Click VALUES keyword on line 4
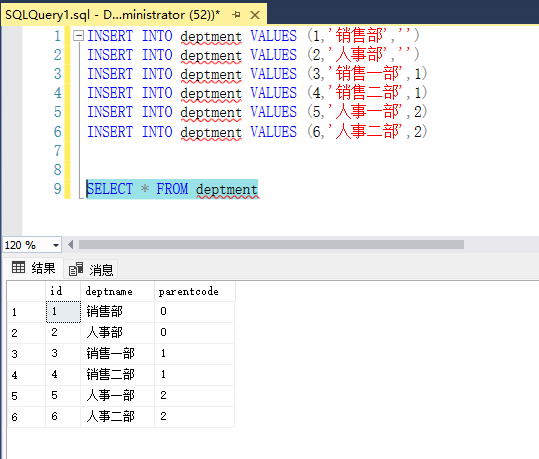Screen dimensions: 539x459 pos(273,93)
